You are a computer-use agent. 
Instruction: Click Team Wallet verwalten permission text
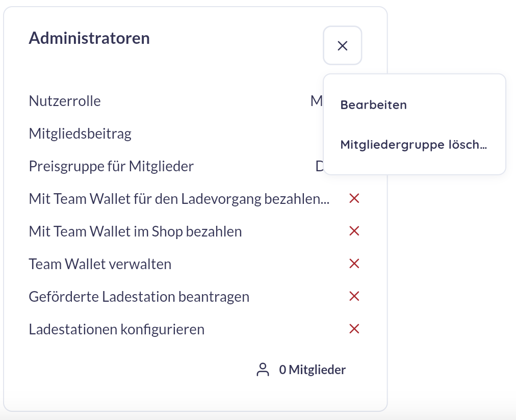pyautogui.click(x=100, y=264)
